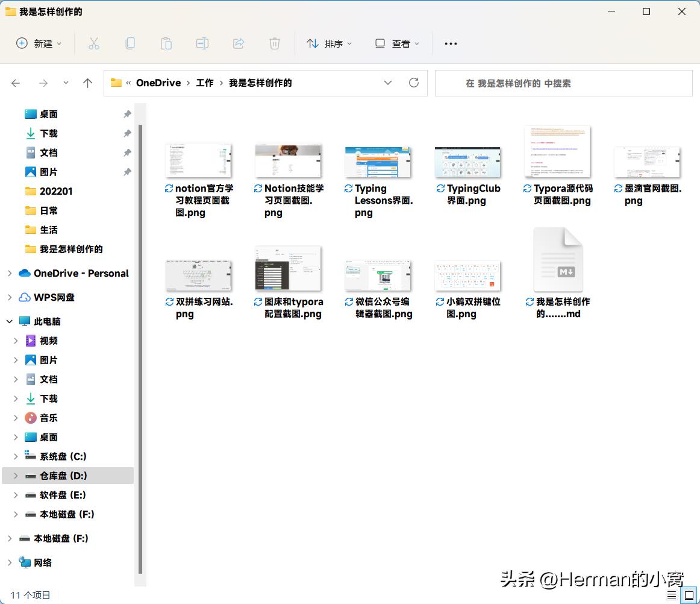Image resolution: width=700 pixels, height=604 pixels.
Task: Click the Refresh icon beside the address bar
Action: pyautogui.click(x=414, y=83)
